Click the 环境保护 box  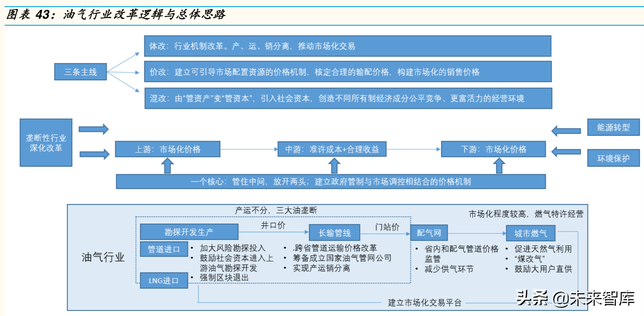(x=613, y=158)
